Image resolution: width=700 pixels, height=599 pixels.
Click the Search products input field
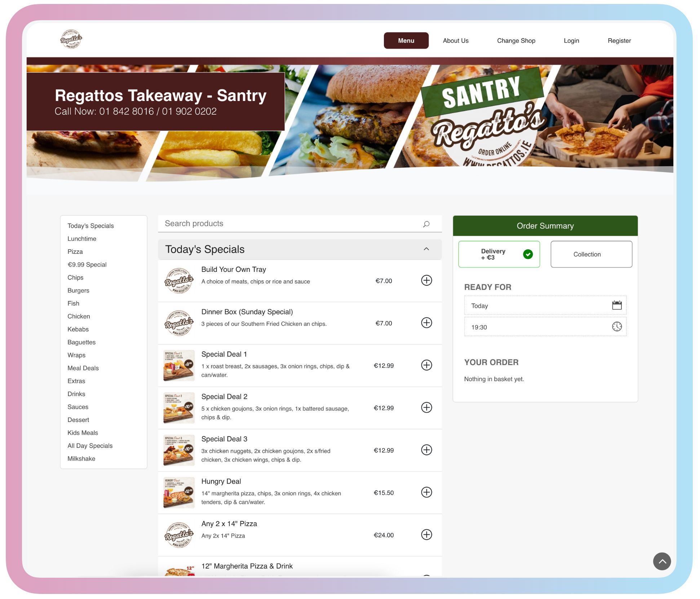tap(290, 224)
